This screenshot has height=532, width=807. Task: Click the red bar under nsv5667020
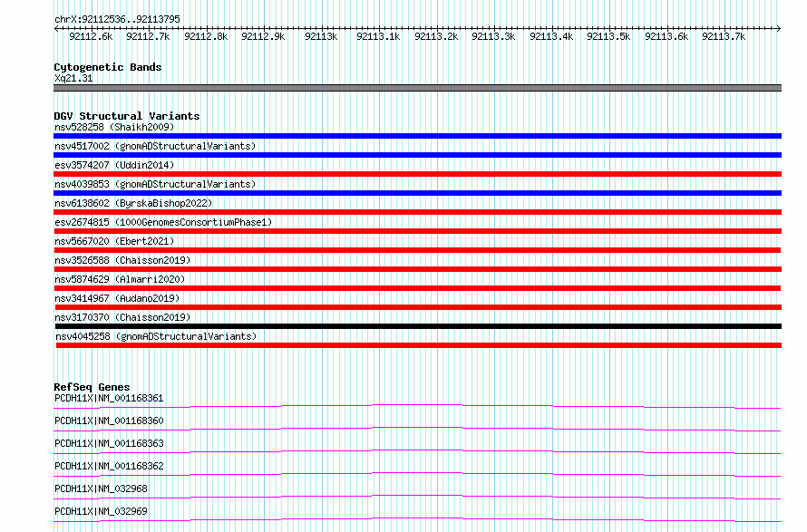coord(417,250)
